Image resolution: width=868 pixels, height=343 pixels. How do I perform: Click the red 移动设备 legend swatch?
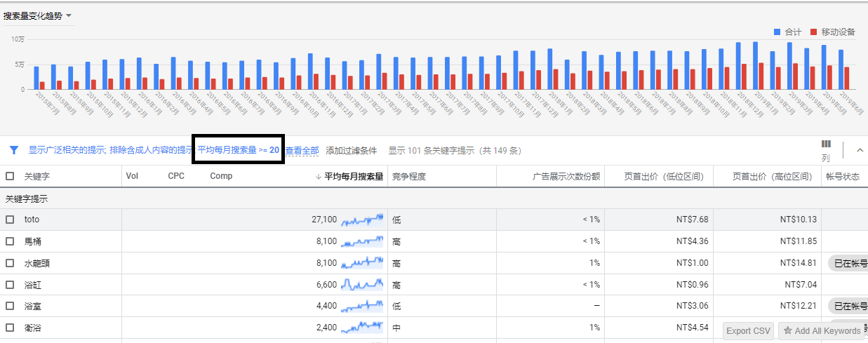pos(813,32)
